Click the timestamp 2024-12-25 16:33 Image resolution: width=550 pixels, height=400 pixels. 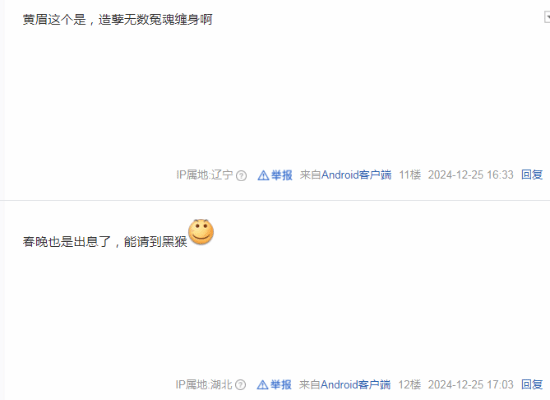point(470,174)
